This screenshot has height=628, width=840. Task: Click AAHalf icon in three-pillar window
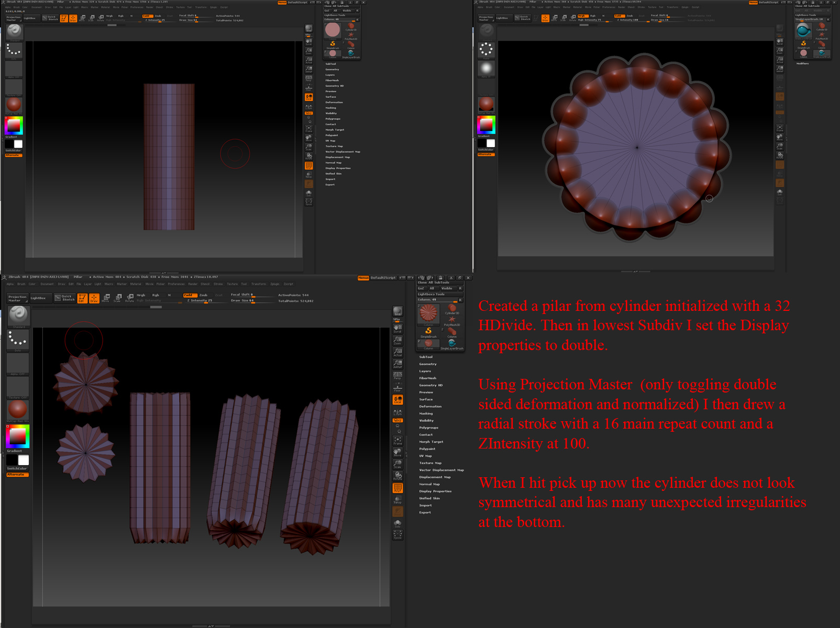[x=398, y=364]
